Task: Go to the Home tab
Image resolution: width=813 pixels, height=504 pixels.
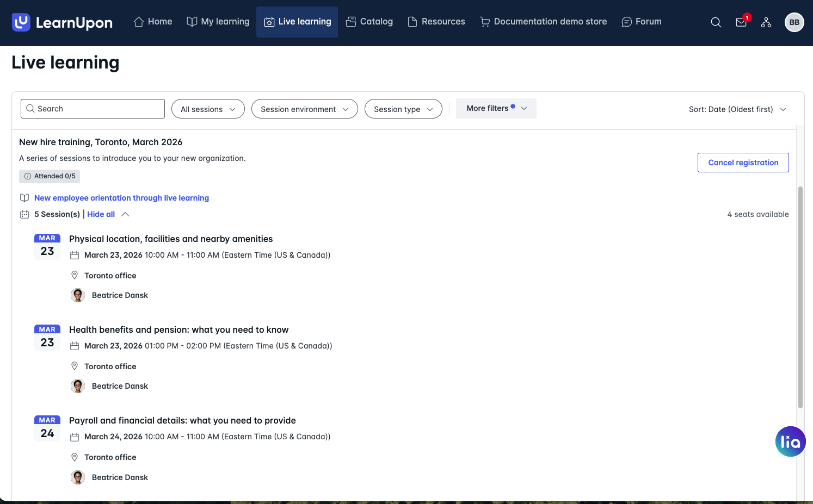Action: click(x=153, y=22)
